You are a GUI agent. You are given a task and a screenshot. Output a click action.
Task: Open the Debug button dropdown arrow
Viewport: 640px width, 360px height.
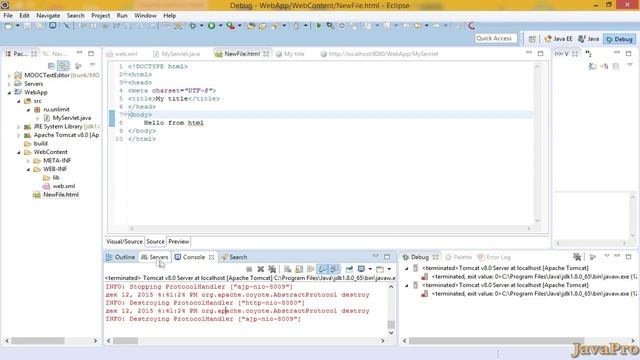coord(201,26)
